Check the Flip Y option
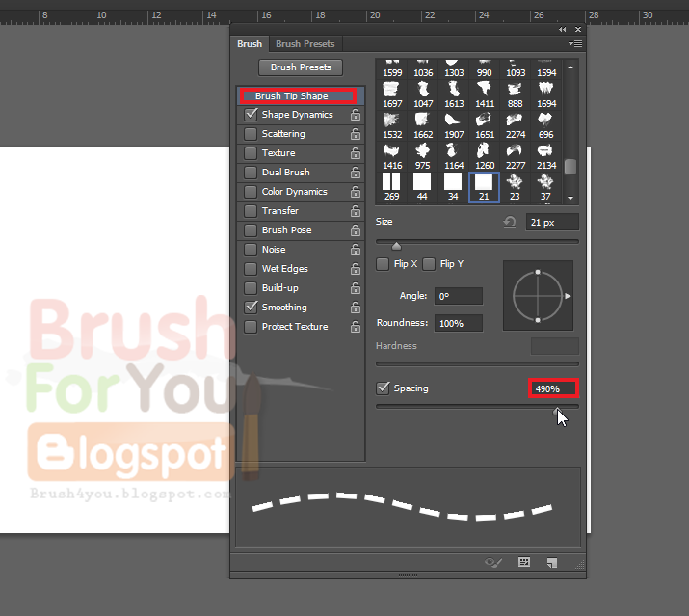Screen dimensions: 689x616 point(429,264)
